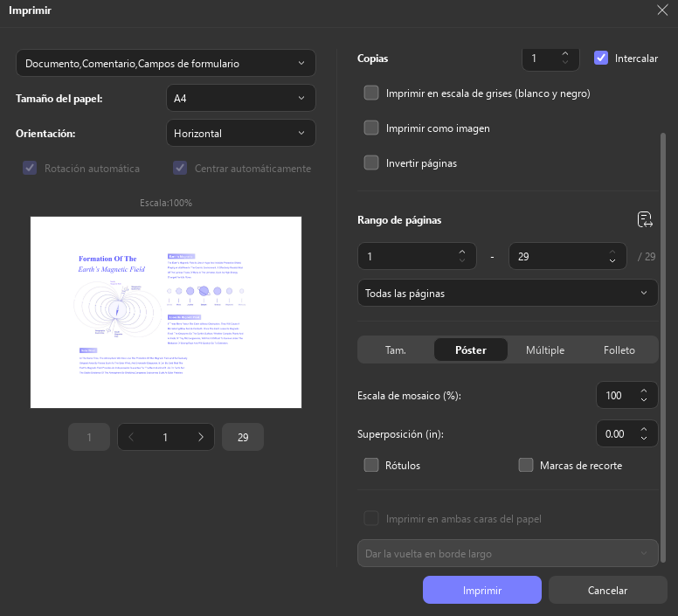
Task: Increase Escala de mosaico value
Action: tap(643, 391)
